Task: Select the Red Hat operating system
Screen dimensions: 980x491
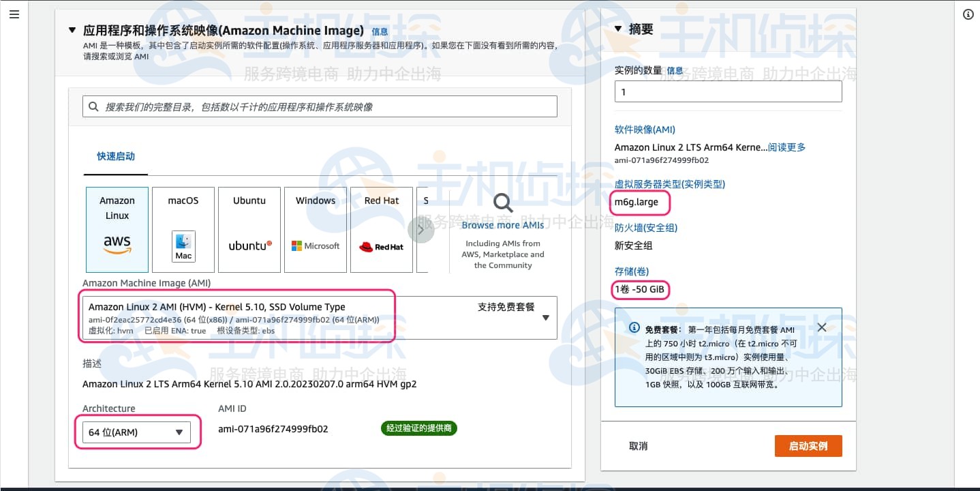Action: tap(381, 229)
